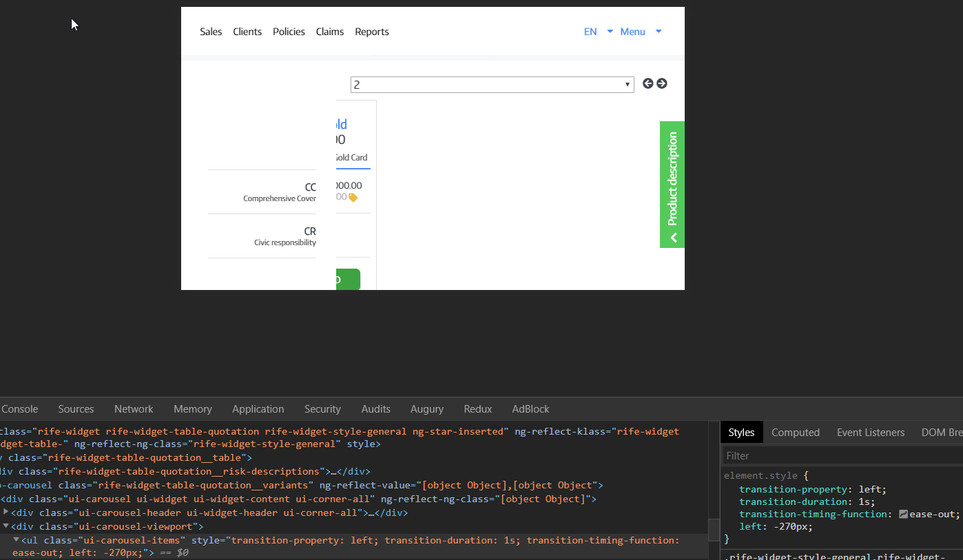The image size is (963, 560).
Task: Open the cubic-bezier editor for ease-out
Action: (904, 513)
